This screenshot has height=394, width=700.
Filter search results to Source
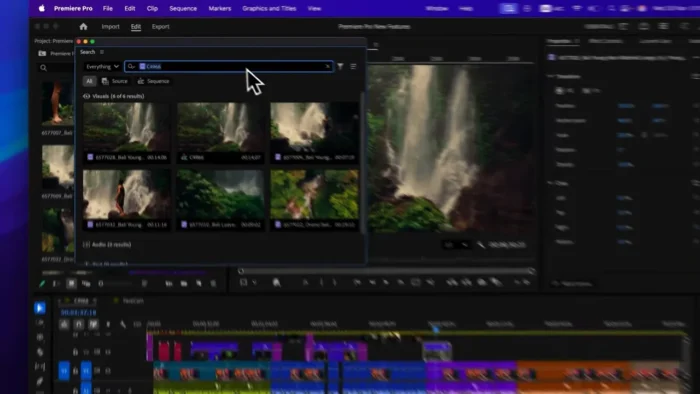[x=115, y=81]
